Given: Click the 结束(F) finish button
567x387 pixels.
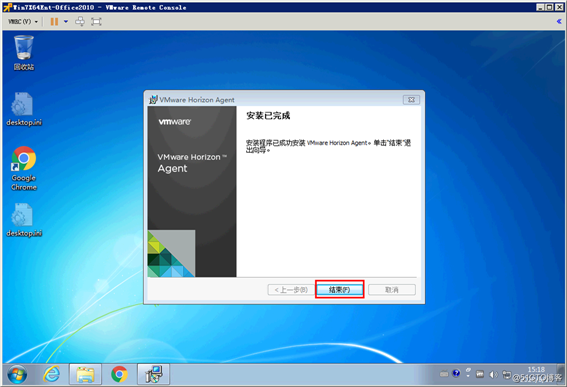Looking at the screenshot, I should (340, 290).
